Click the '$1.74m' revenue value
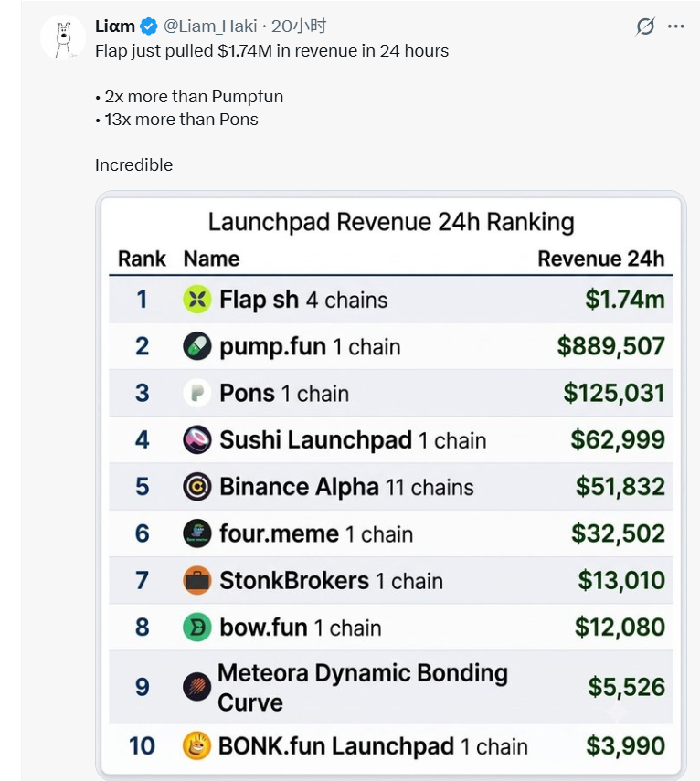The height and width of the screenshot is (781, 700). click(x=625, y=300)
